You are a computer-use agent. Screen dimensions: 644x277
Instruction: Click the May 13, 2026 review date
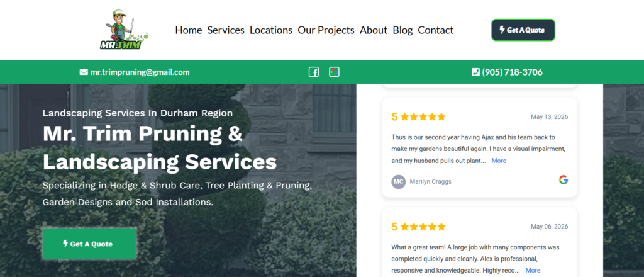coord(550,116)
